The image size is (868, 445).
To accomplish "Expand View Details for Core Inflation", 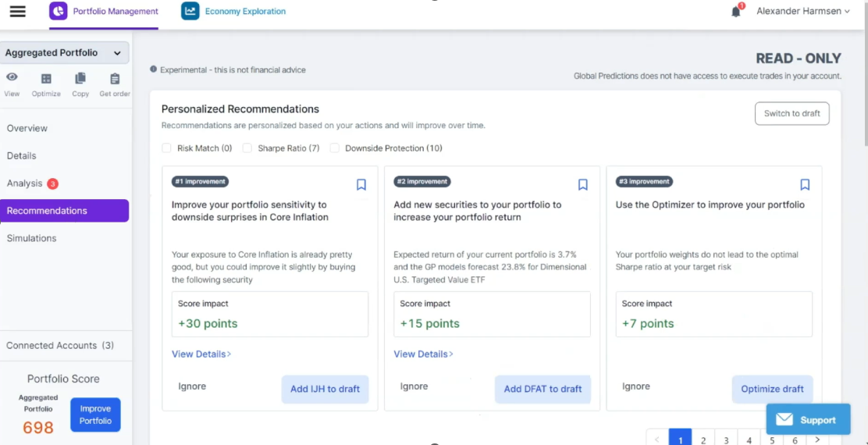I will (x=201, y=354).
